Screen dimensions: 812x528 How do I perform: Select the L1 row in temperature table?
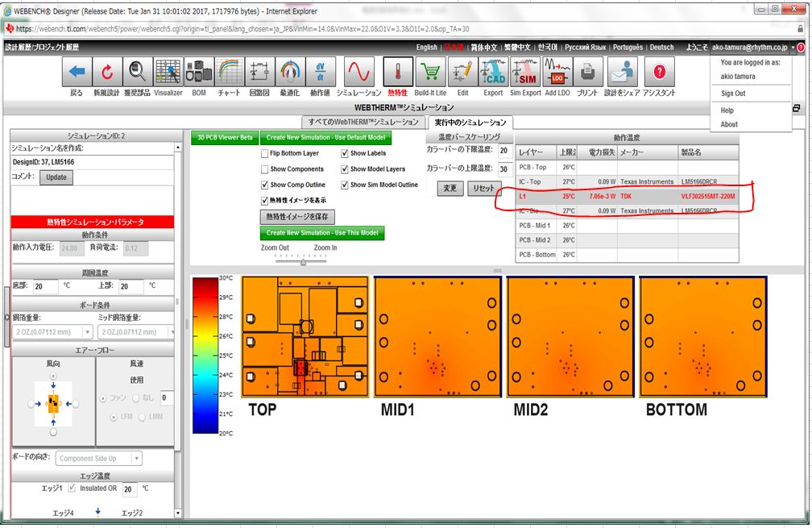coord(627,197)
